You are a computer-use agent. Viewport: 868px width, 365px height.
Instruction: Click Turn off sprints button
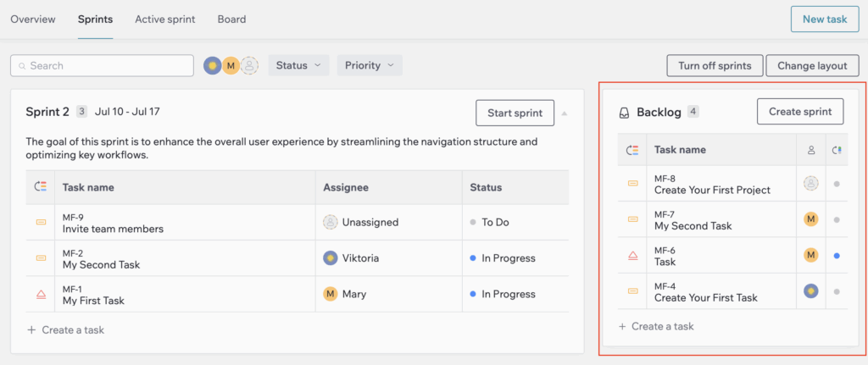[715, 65]
